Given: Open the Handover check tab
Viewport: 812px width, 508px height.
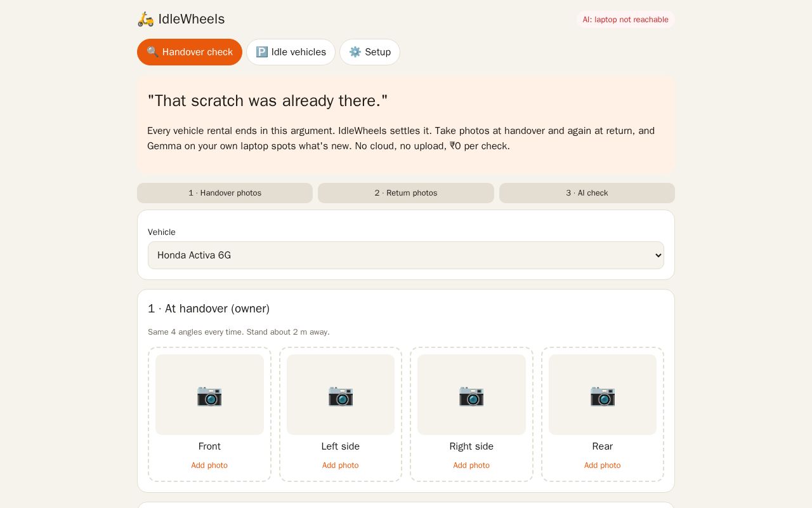Looking at the screenshot, I should [190, 52].
